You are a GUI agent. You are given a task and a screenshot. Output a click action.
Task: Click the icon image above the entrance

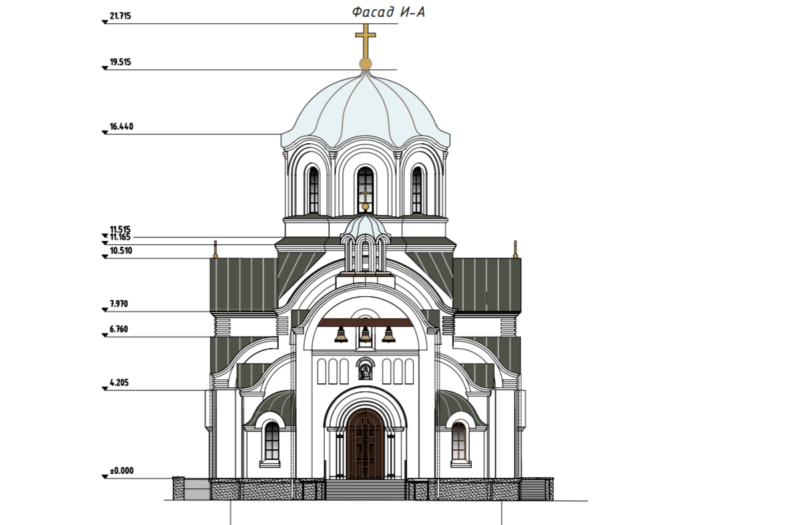(365, 369)
